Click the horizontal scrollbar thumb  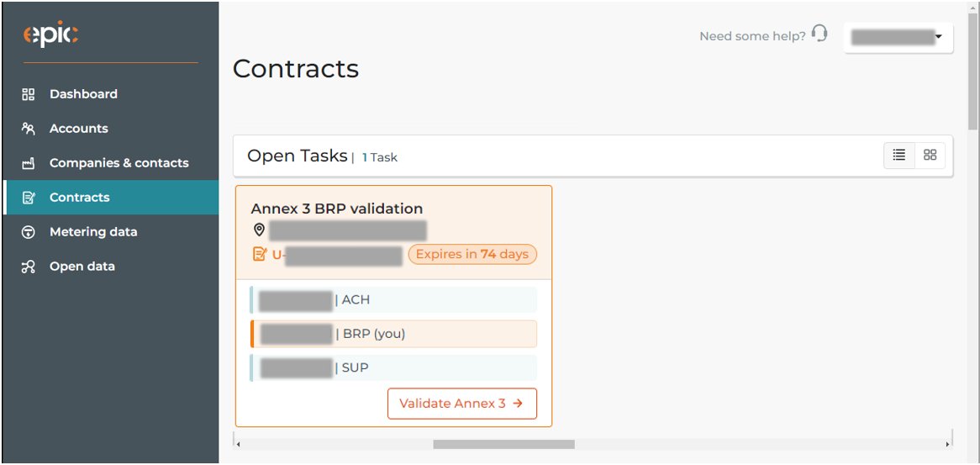tap(503, 444)
